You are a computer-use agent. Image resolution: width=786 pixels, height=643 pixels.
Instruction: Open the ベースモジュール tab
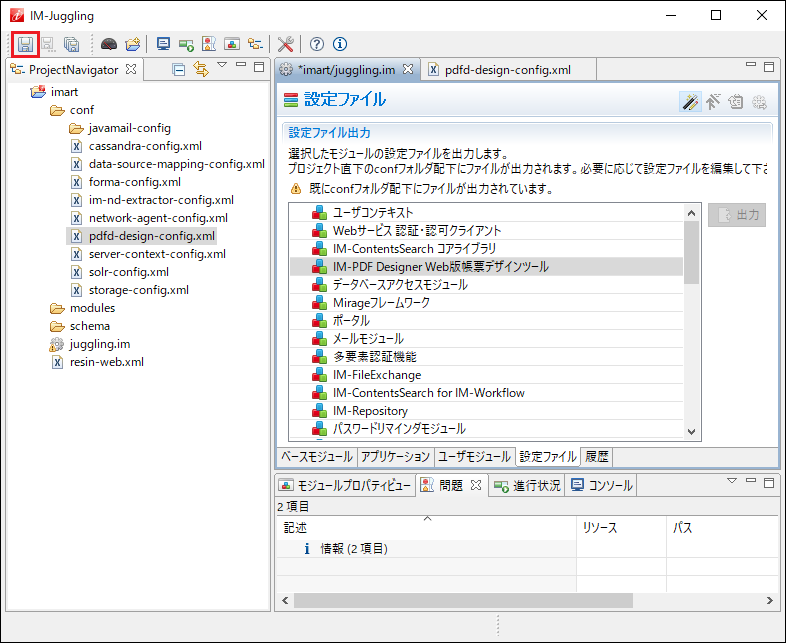(317, 457)
